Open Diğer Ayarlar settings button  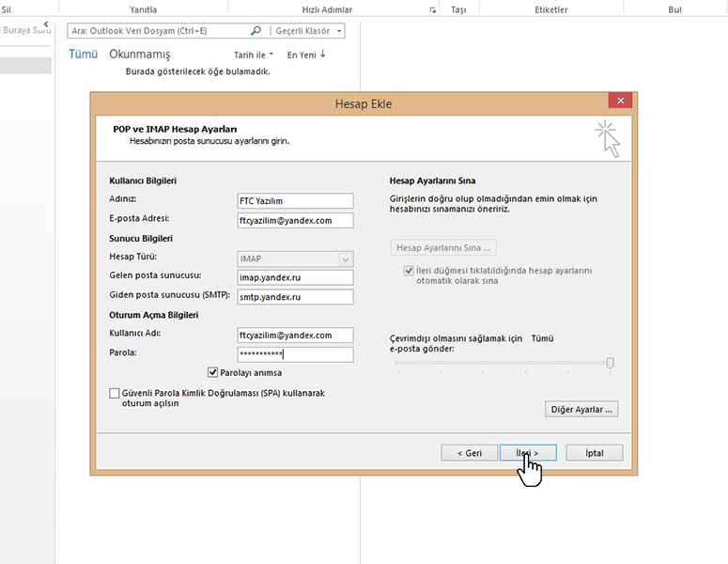click(x=581, y=409)
